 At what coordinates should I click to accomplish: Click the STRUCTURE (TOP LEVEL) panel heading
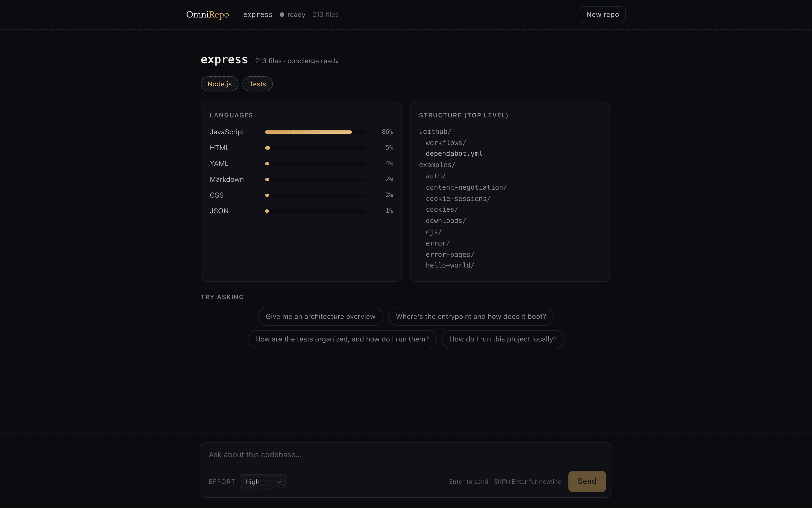tap(464, 115)
